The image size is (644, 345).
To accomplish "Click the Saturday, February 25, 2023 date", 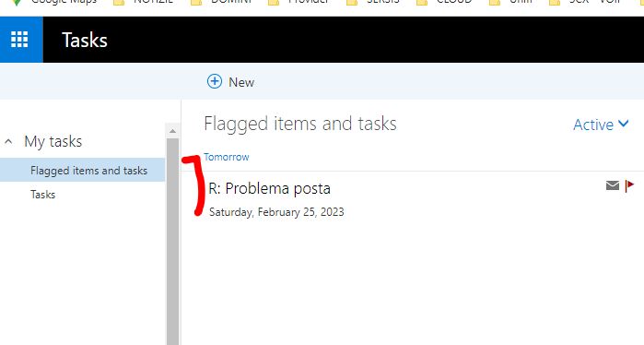I will [x=276, y=212].
